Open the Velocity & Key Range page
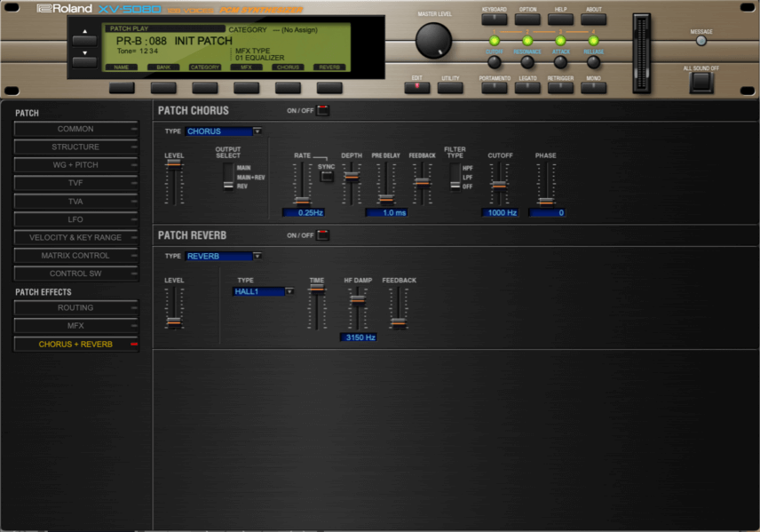This screenshot has height=532, width=760. pyautogui.click(x=75, y=237)
